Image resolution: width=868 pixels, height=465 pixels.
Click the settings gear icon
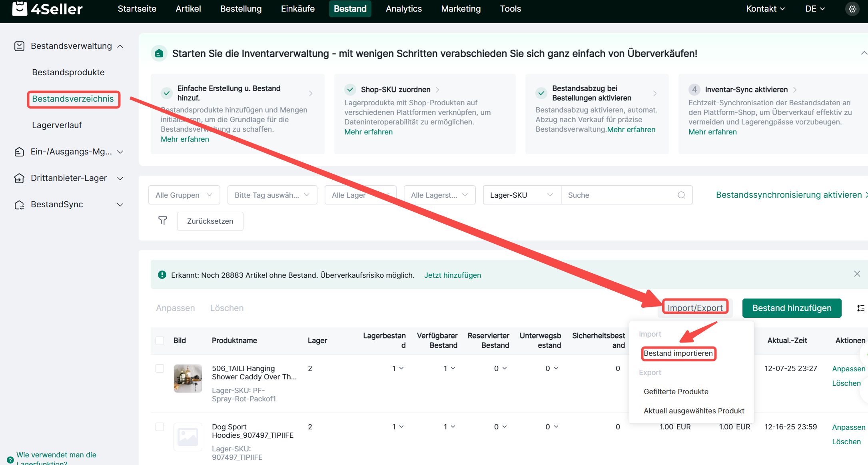(852, 9)
